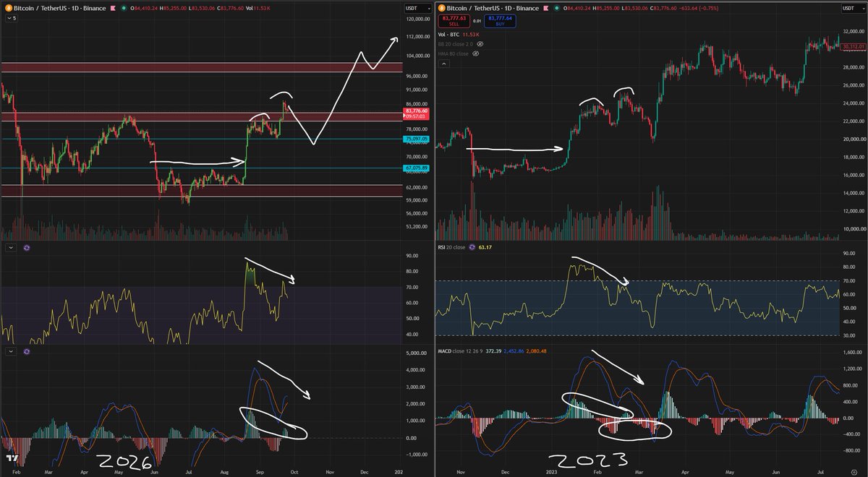The image size is (868, 477).
Task: Click the blue BUY 83,777.64 button
Action: pos(500,21)
